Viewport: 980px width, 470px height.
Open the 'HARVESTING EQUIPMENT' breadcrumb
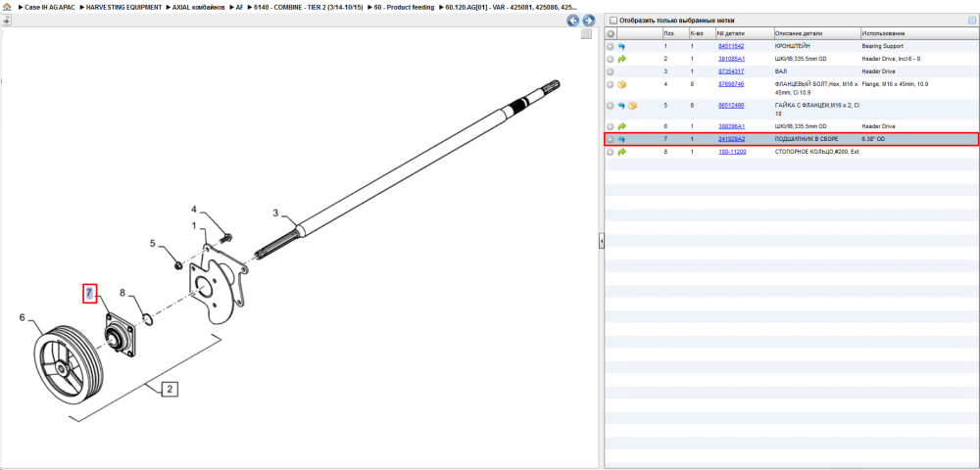pyautogui.click(x=123, y=7)
